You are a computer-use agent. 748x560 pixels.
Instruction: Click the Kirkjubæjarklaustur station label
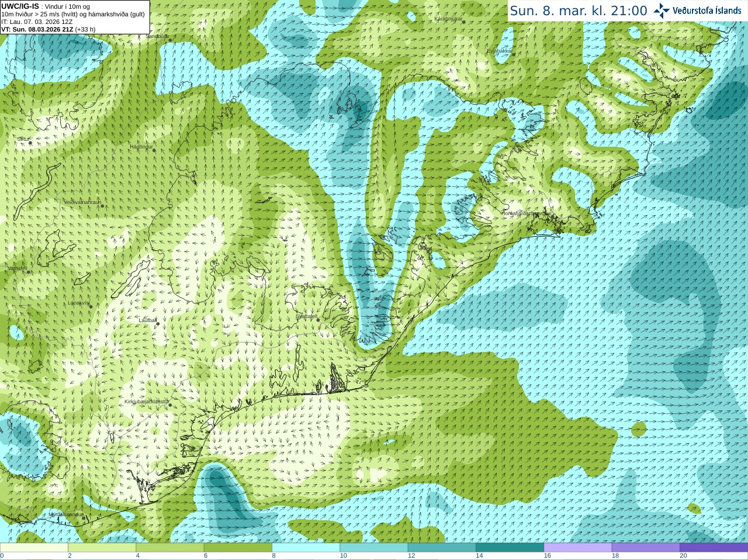click(147, 402)
